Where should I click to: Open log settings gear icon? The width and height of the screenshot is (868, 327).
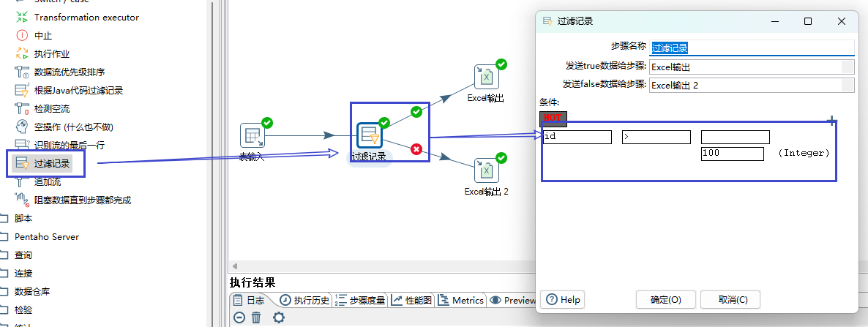click(x=279, y=317)
